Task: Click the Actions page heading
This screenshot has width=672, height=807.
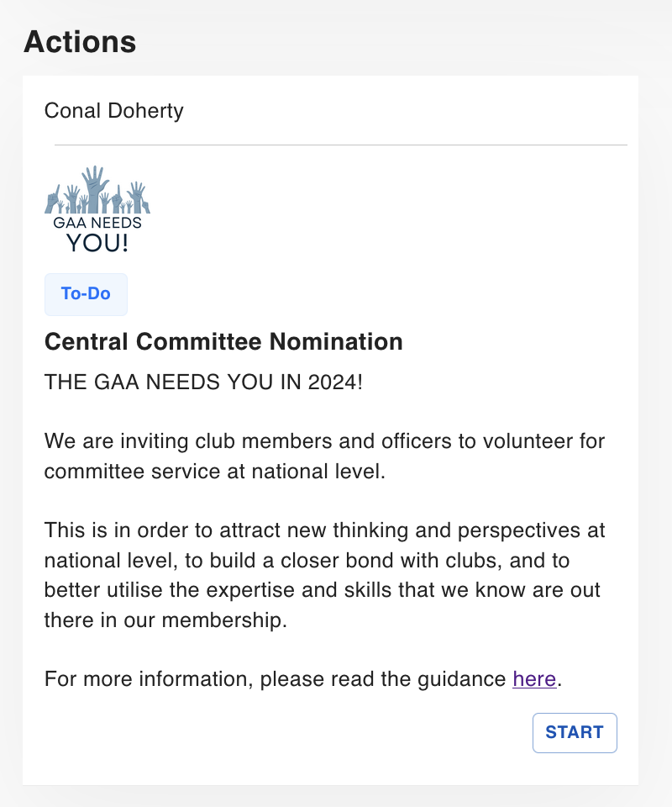Action: [x=80, y=41]
